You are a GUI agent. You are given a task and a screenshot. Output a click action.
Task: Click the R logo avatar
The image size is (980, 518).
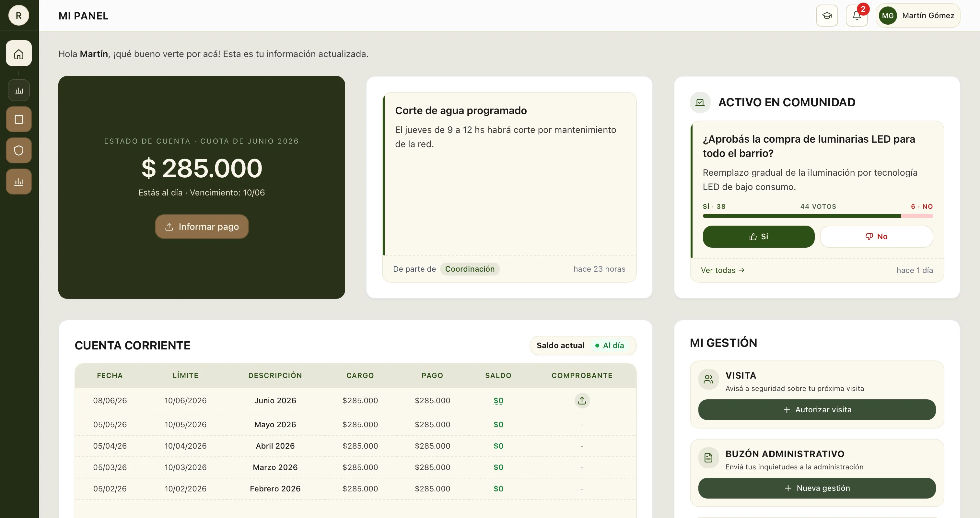[19, 16]
